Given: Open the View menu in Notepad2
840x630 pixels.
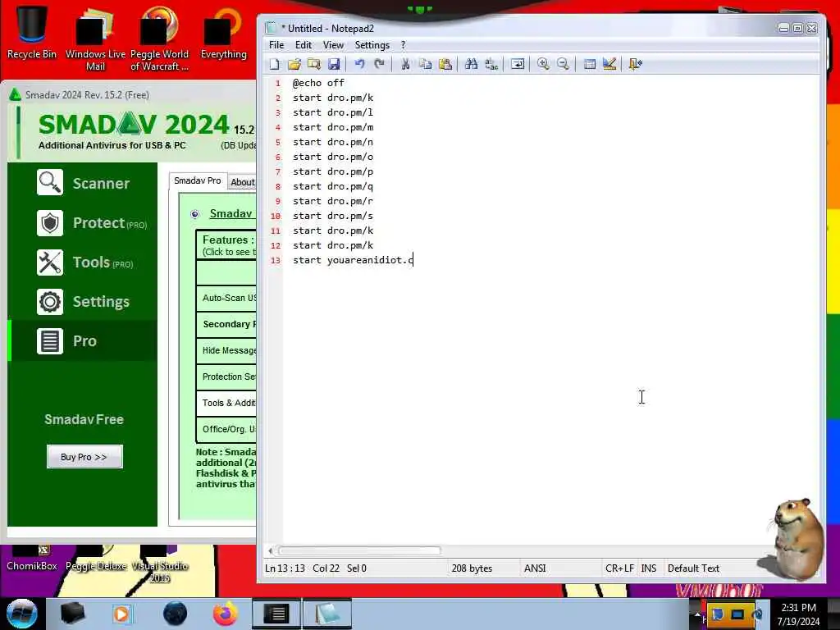Looking at the screenshot, I should coord(333,45).
